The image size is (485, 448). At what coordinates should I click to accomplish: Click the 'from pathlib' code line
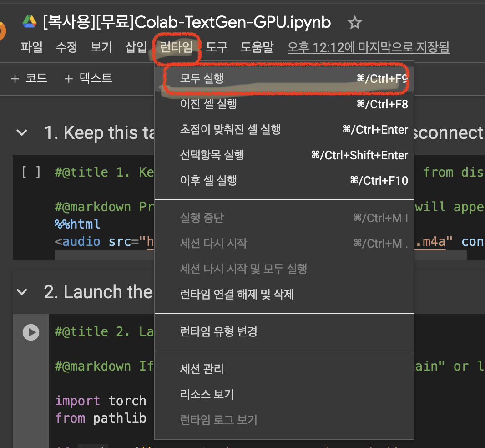pos(101,418)
